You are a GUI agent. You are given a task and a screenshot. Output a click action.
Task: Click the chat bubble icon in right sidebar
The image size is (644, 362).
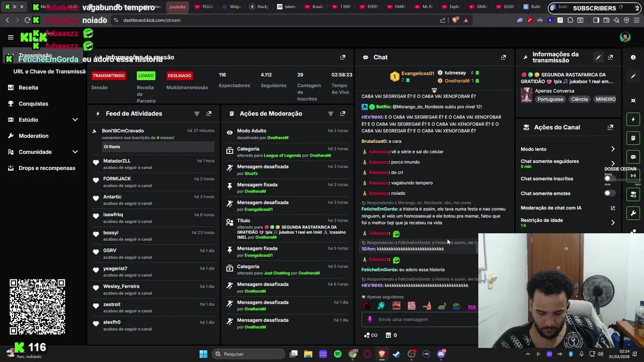pos(633,157)
